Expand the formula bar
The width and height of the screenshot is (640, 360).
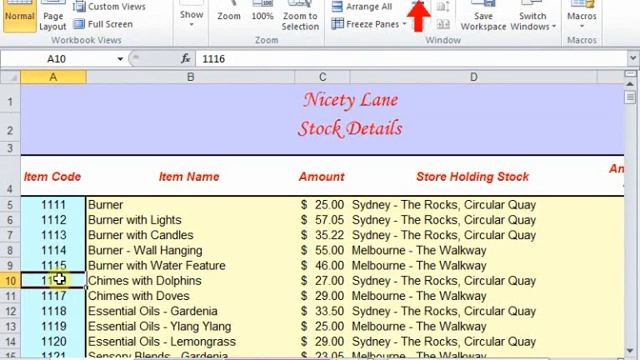[x=633, y=59]
